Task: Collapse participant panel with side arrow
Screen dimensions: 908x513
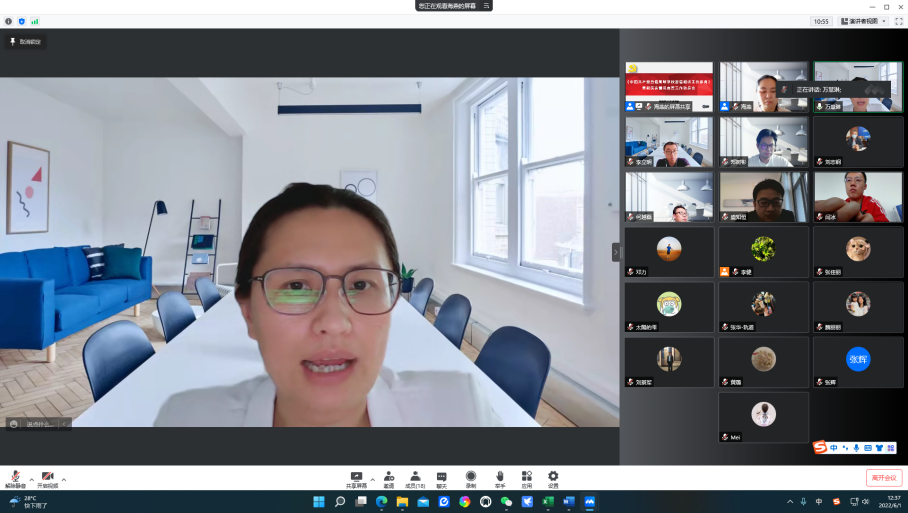Action: [x=616, y=252]
